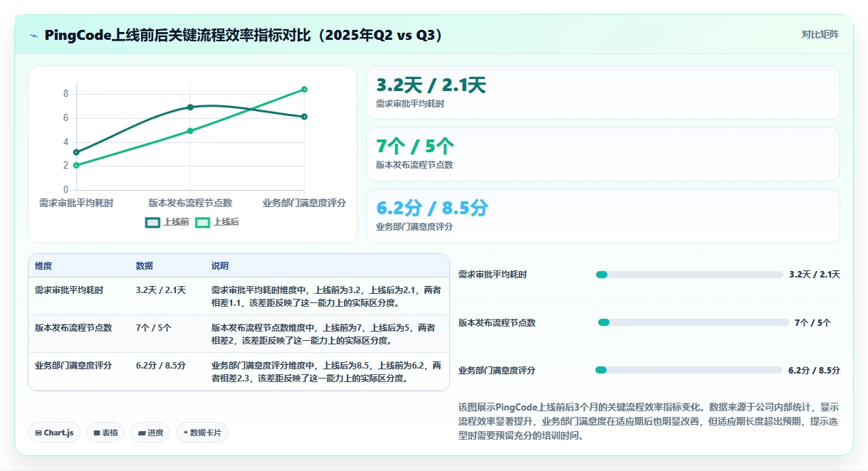Select the 7个 / 5个 data card
868x471 pixels.
[x=603, y=154]
